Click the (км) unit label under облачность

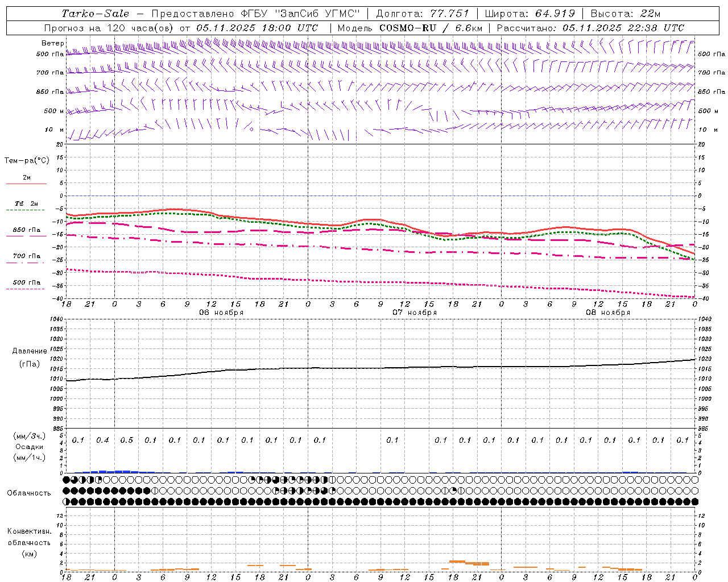point(29,554)
